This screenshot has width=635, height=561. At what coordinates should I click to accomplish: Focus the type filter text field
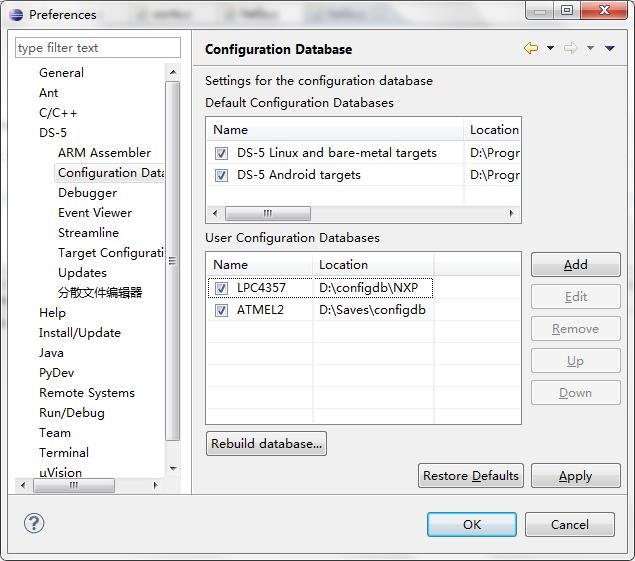pos(98,48)
